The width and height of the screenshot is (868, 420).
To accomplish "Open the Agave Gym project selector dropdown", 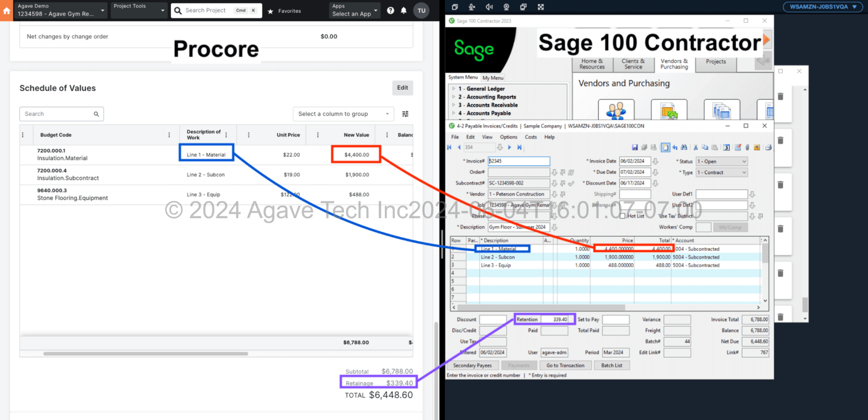I will pos(61,10).
